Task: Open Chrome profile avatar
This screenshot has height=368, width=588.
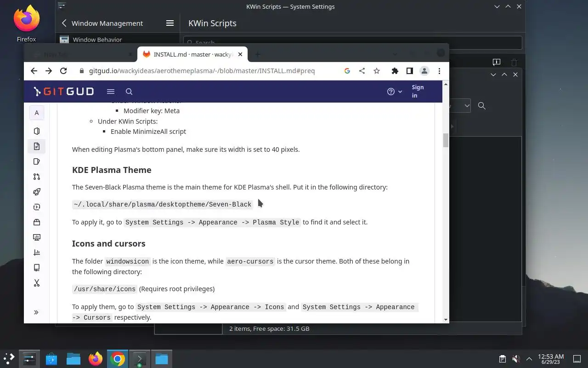Action: click(x=424, y=71)
